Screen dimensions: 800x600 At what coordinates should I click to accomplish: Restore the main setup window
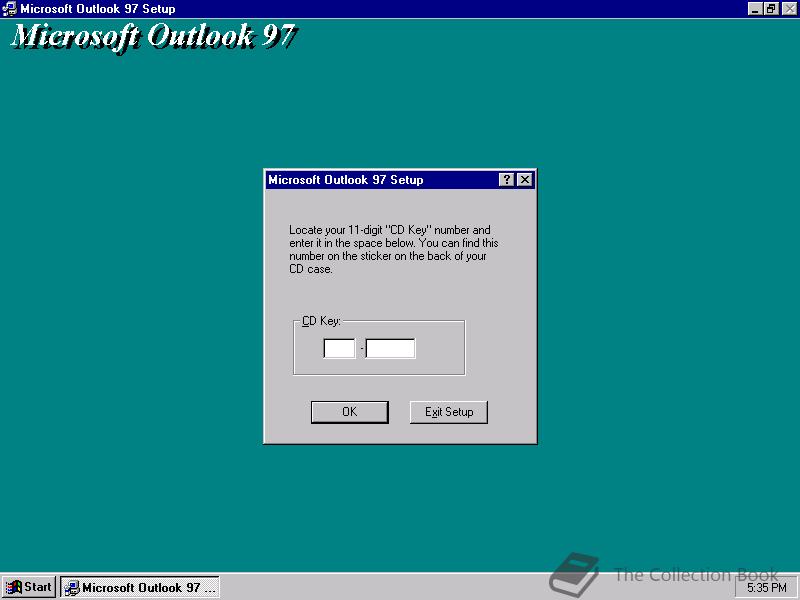[771, 9]
